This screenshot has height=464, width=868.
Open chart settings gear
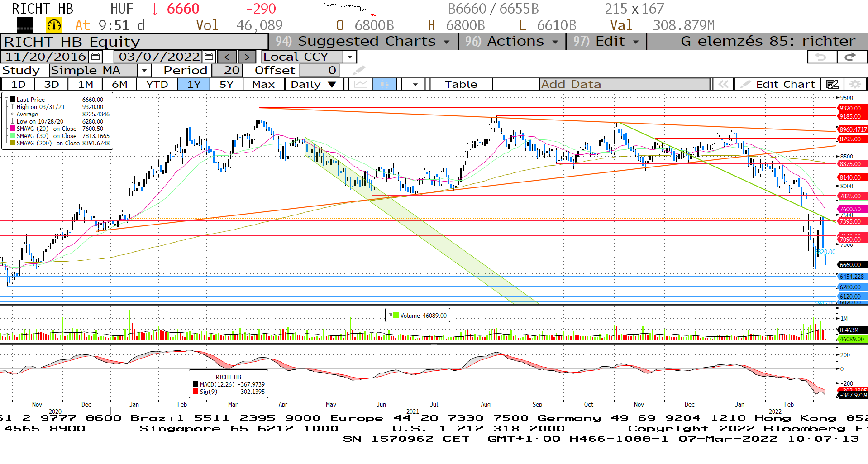pyautogui.click(x=855, y=84)
